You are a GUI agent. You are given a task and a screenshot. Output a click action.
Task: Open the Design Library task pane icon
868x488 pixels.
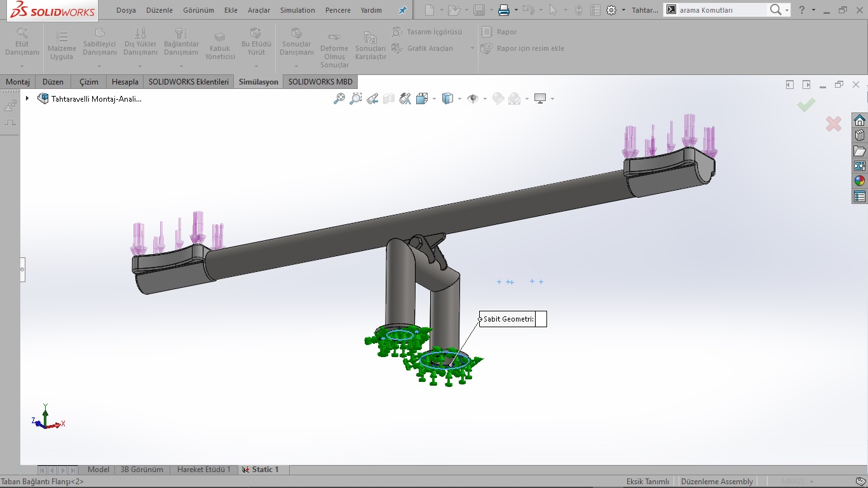860,135
